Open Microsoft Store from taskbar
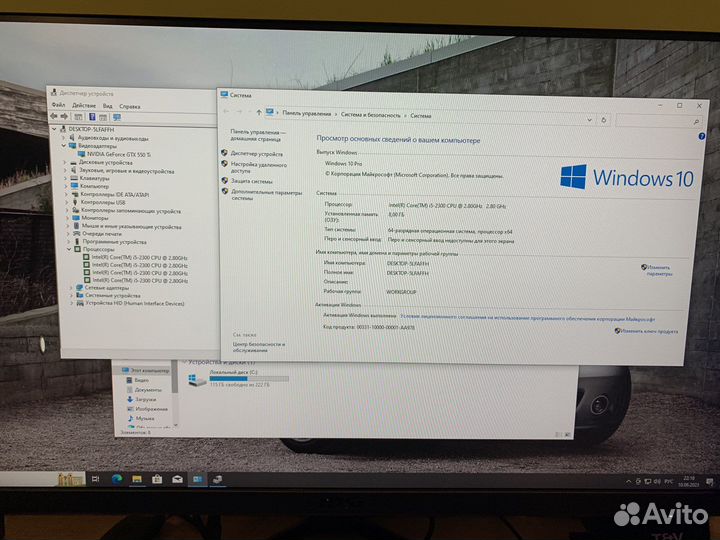 157,479
